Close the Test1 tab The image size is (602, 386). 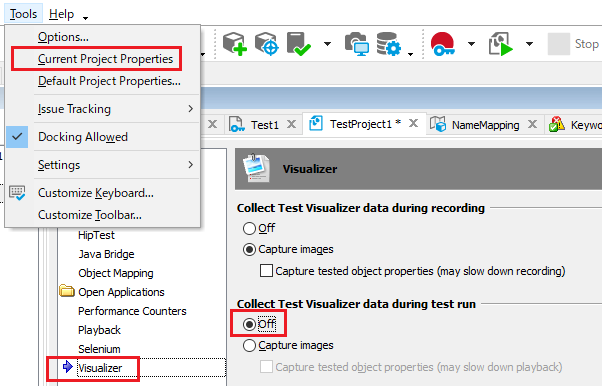pos(292,124)
